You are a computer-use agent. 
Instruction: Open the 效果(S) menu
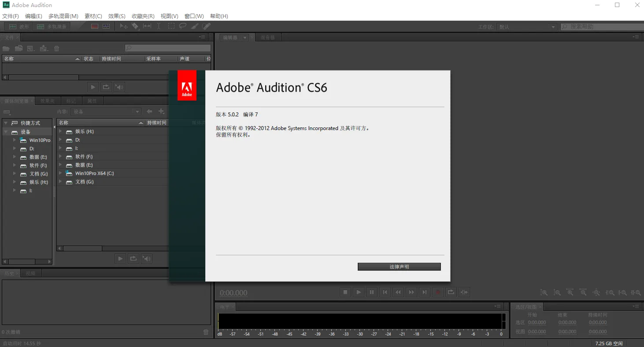point(116,16)
